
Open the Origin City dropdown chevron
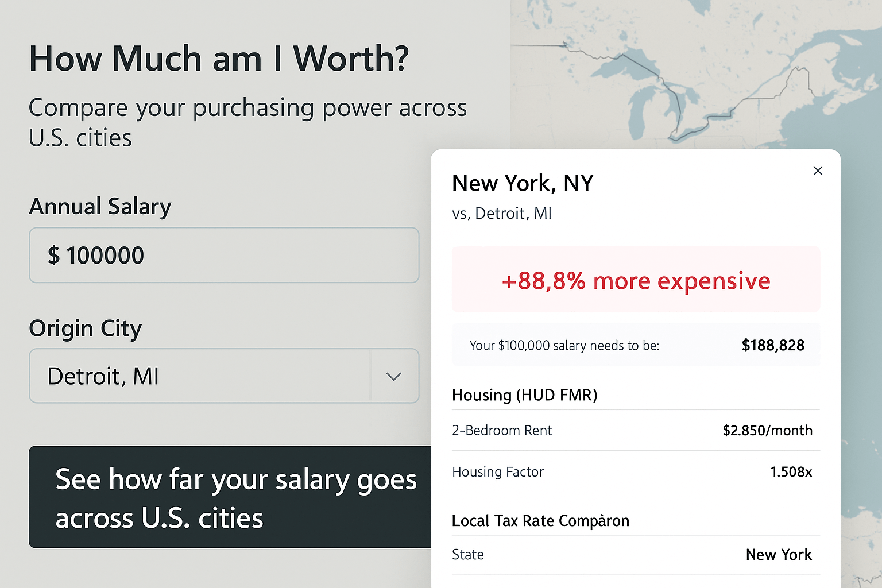point(394,377)
